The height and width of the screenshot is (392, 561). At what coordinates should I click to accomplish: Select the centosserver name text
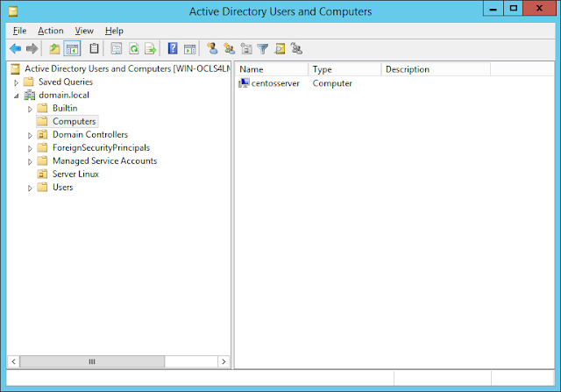pyautogui.click(x=275, y=83)
